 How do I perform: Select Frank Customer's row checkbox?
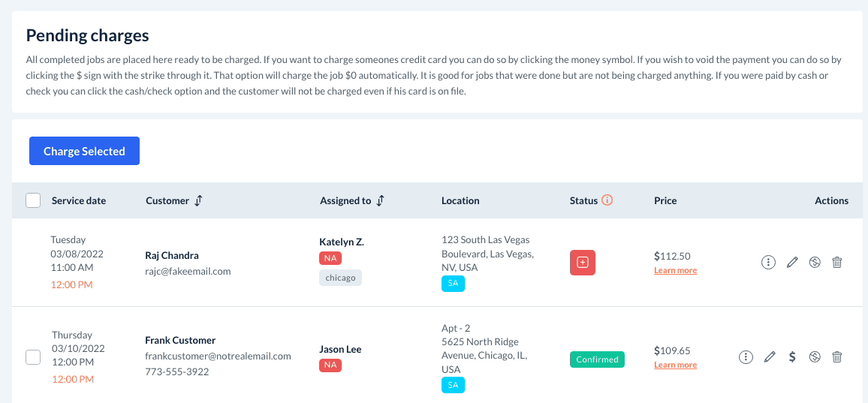click(x=33, y=357)
